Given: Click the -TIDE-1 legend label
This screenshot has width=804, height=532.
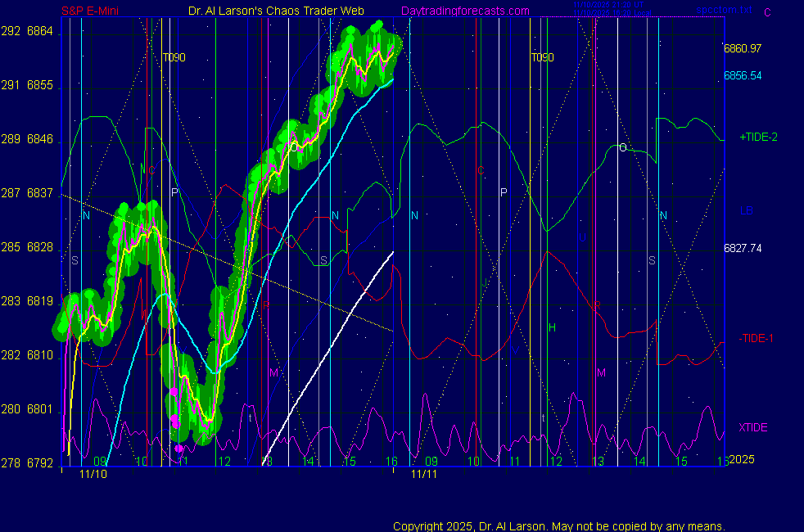Looking at the screenshot, I should point(757,338).
